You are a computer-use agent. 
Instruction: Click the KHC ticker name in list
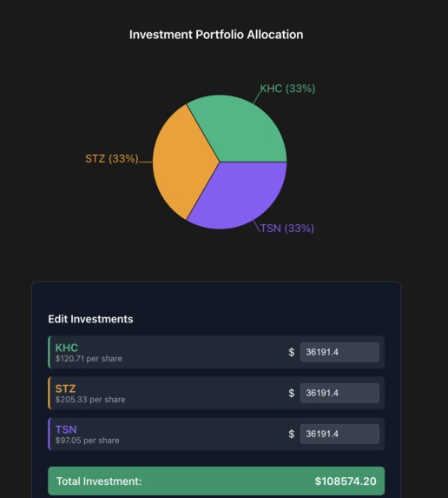(67, 348)
